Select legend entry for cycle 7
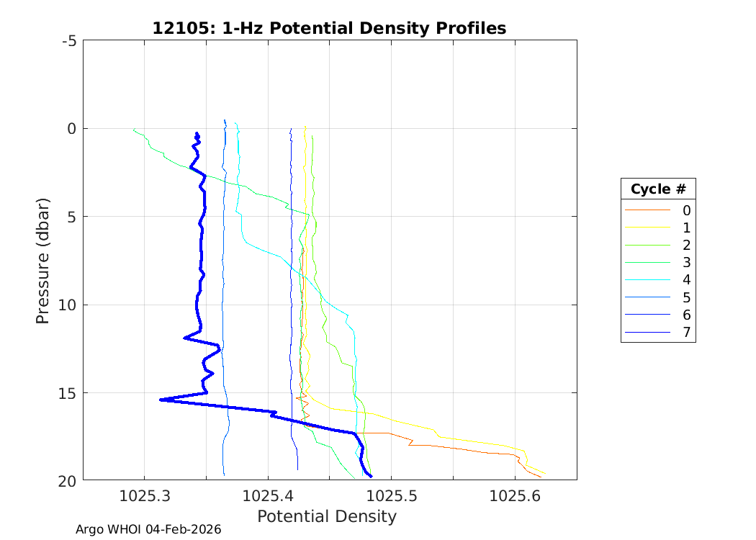Screen dimensions: 756x540 (x=658, y=333)
